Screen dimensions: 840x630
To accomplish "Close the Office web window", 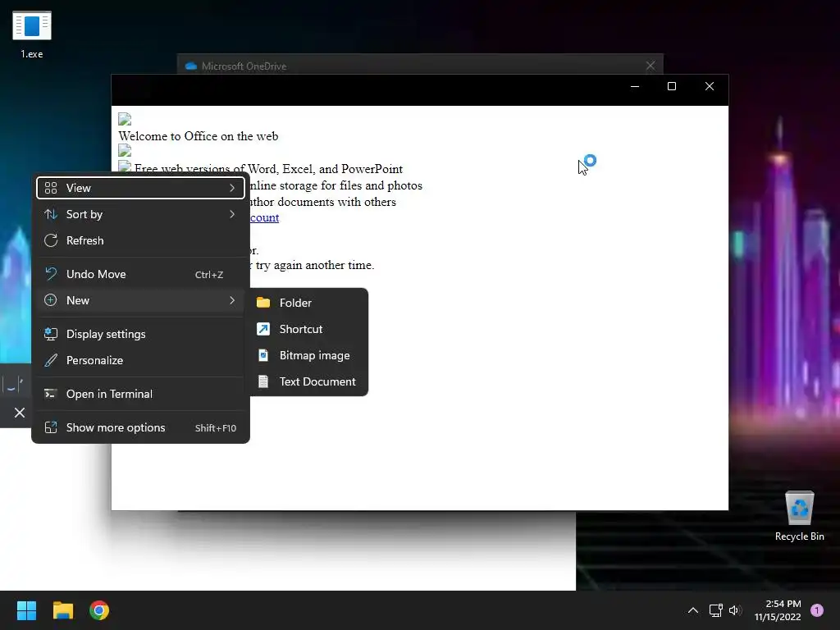I will coord(710,86).
